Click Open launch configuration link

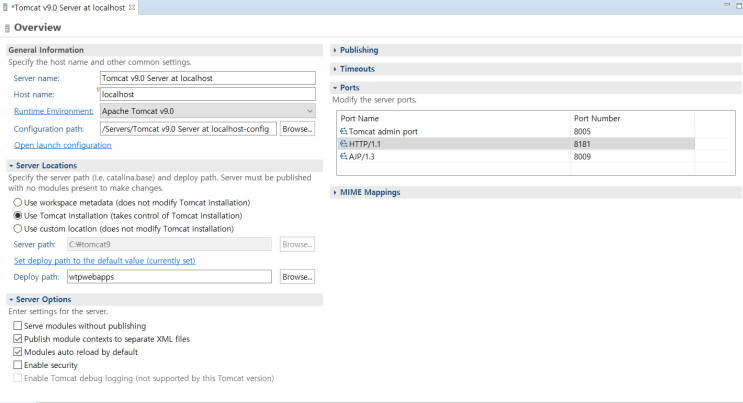pyautogui.click(x=63, y=145)
